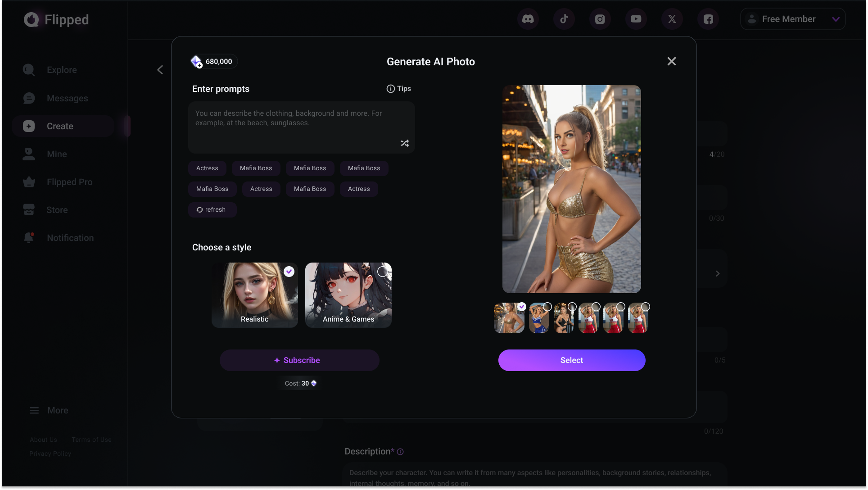This screenshot has width=868, height=490.
Task: Open the Discord social icon
Action: pos(528,19)
